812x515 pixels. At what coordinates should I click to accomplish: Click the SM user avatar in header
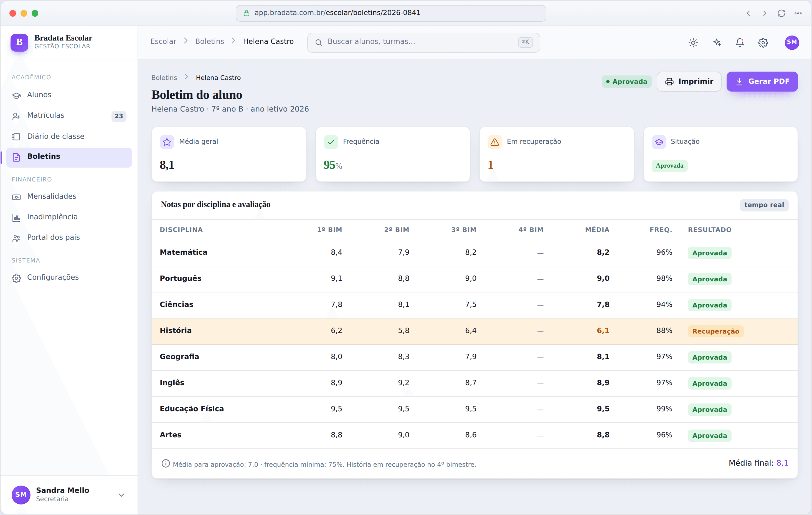(791, 42)
